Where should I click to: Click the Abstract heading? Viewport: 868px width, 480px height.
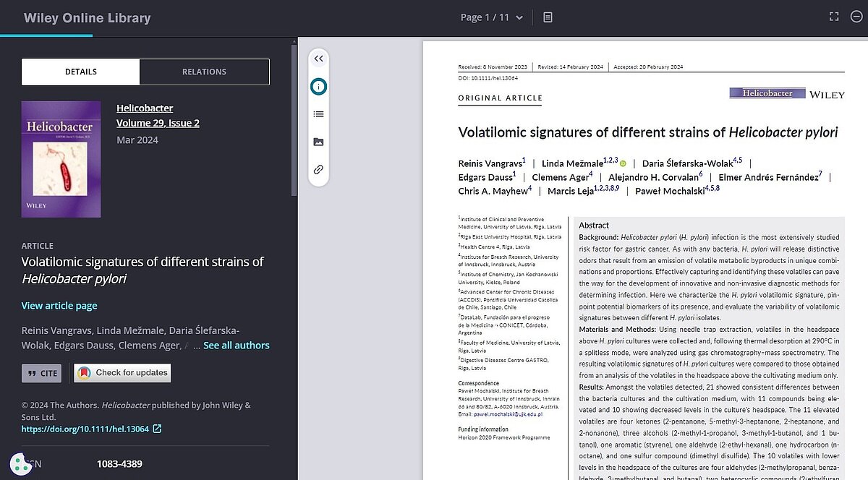click(x=594, y=226)
